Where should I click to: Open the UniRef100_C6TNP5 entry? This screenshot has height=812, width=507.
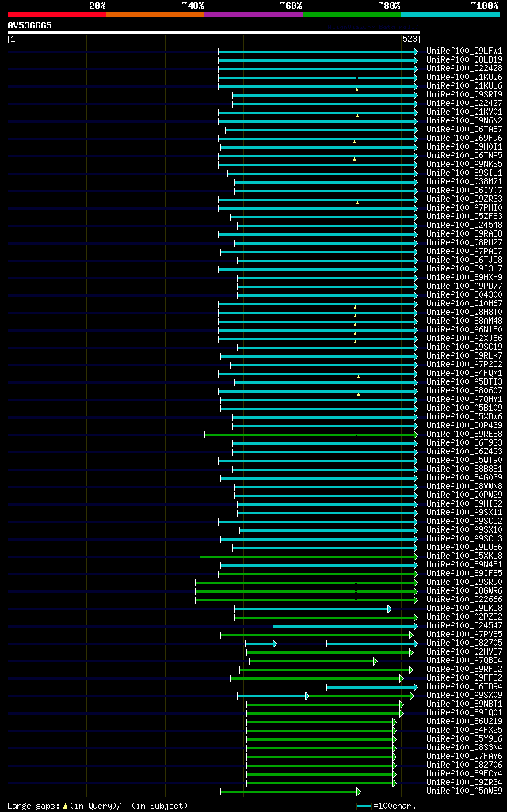click(x=464, y=155)
